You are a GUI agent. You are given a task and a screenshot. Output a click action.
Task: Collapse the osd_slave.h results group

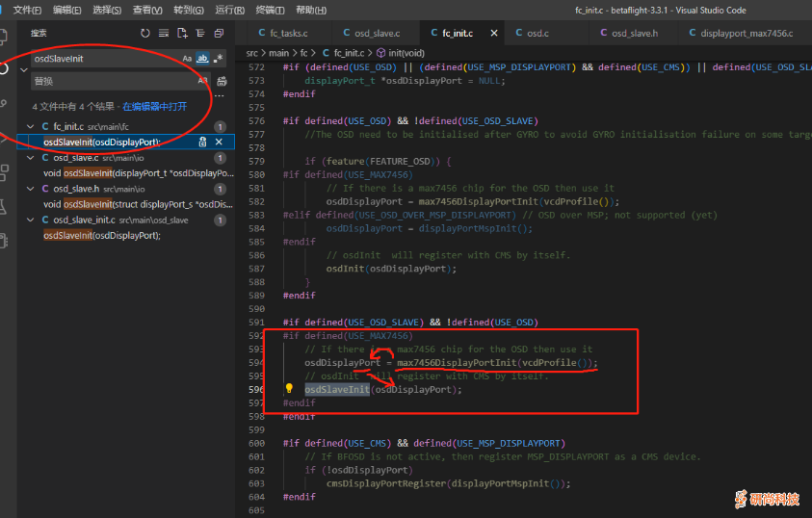pyautogui.click(x=31, y=189)
